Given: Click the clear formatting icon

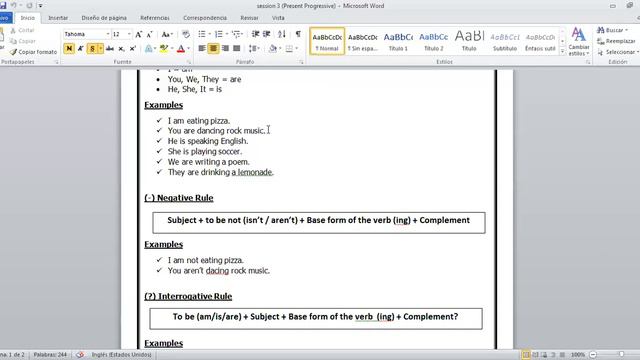Looking at the screenshot, I should coord(186,34).
